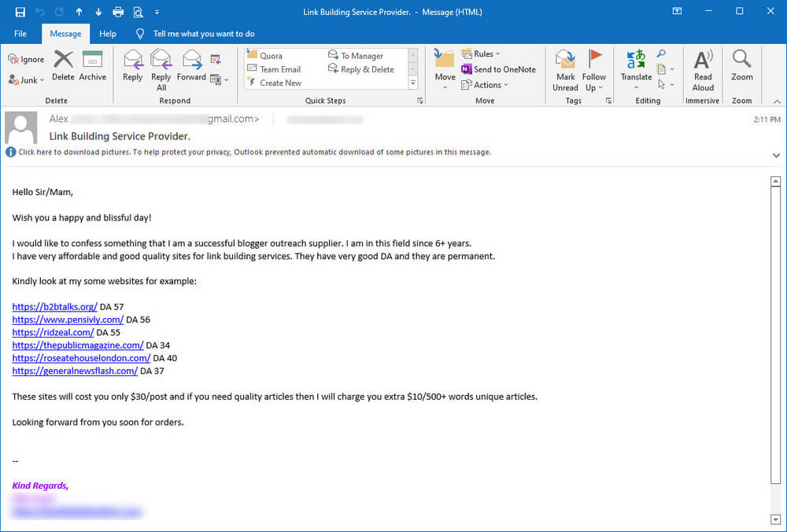Start Read Aloud
This screenshot has width=787, height=532.
703,70
